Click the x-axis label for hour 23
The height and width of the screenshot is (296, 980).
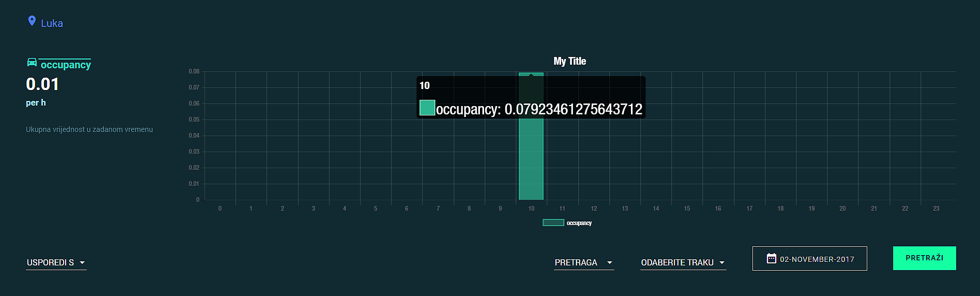pos(936,209)
